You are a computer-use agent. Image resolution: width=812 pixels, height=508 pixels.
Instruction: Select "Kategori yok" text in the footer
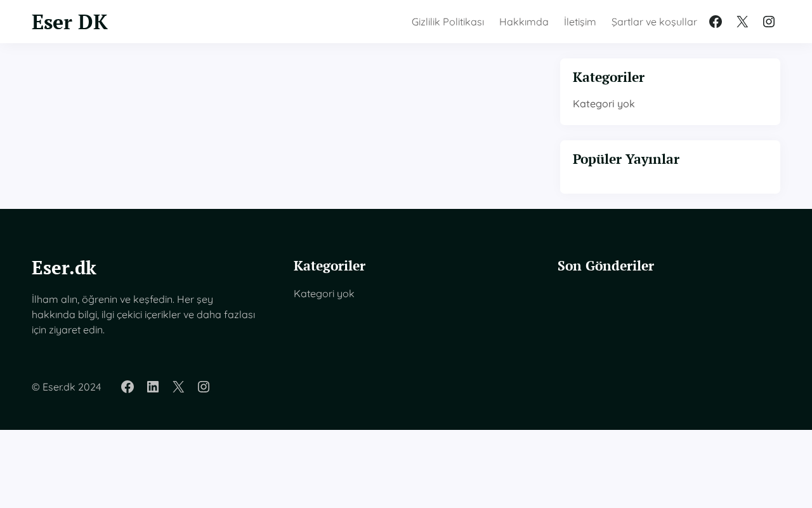(x=324, y=293)
